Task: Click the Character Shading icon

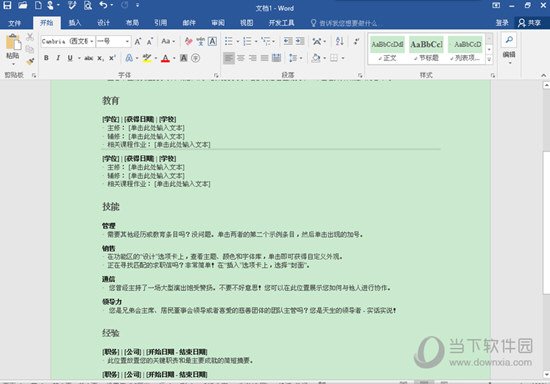Action: [x=183, y=58]
